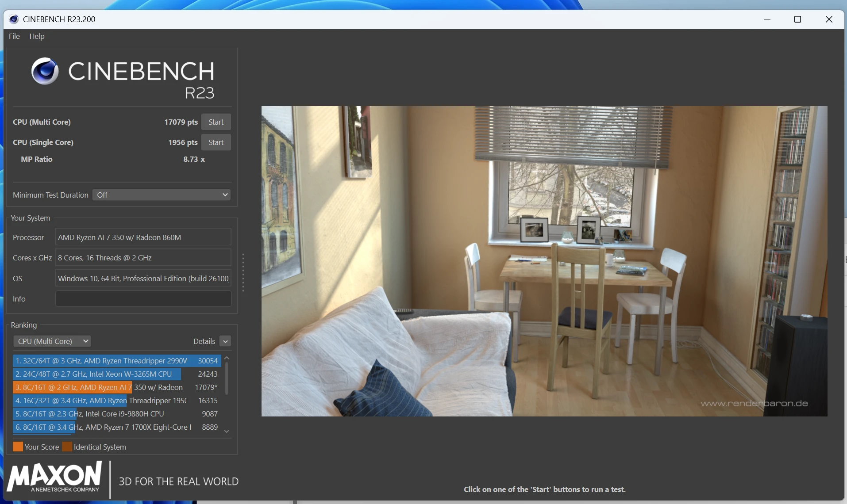
Task: Minimize the Cinebench window
Action: point(767,19)
